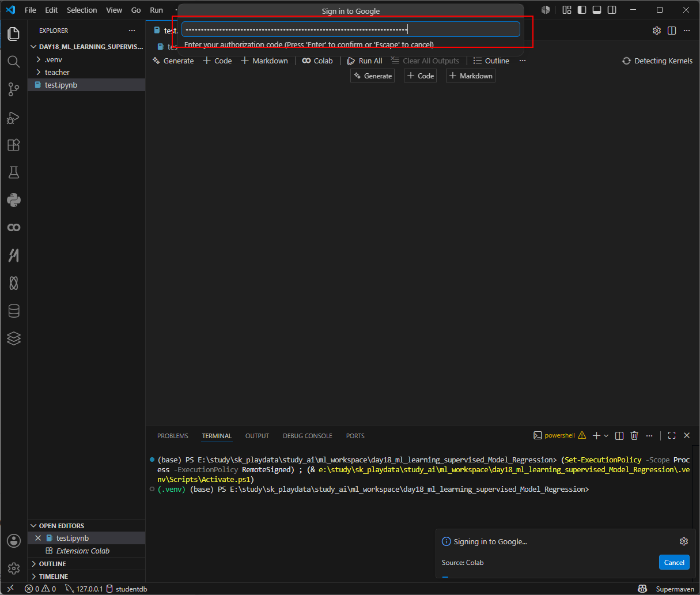Open the stacked layers icon in the activity bar
The image size is (700, 595).
[x=14, y=338]
